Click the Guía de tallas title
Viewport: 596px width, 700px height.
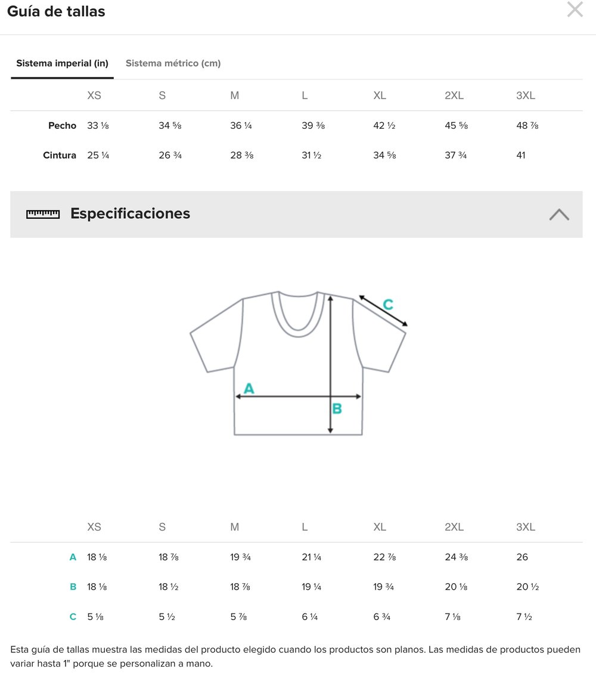[x=56, y=11]
